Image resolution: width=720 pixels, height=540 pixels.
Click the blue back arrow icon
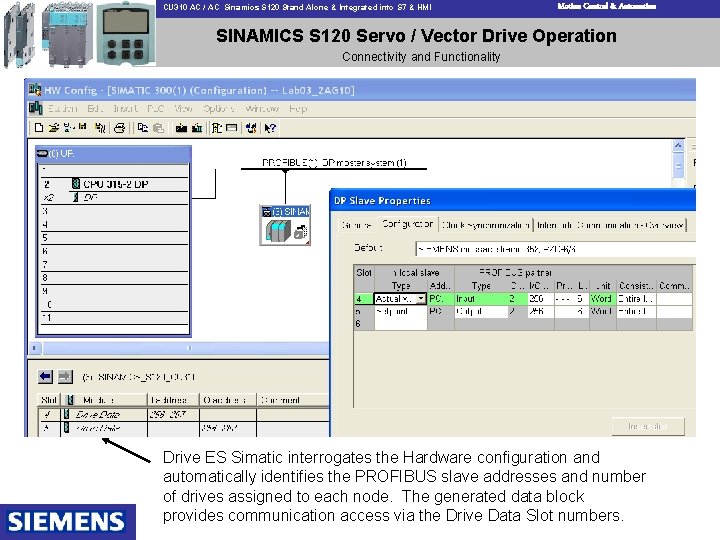[x=45, y=377]
